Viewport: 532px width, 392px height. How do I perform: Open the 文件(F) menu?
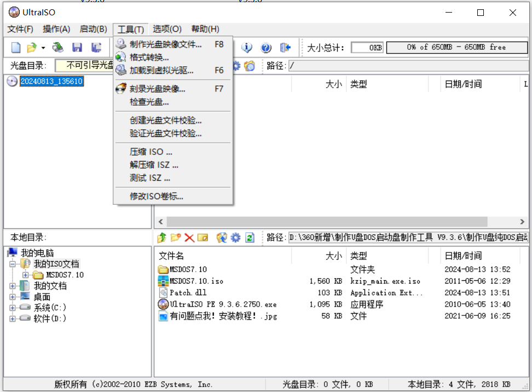coord(20,29)
